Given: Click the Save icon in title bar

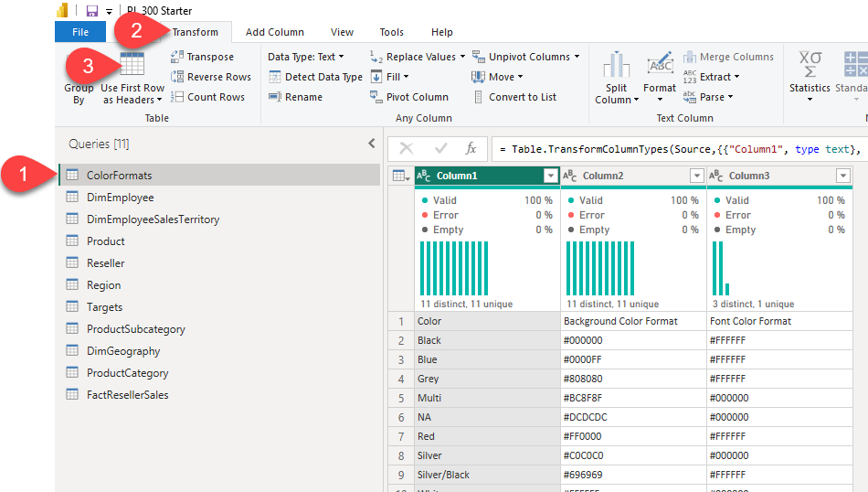Looking at the screenshot, I should 91,10.
